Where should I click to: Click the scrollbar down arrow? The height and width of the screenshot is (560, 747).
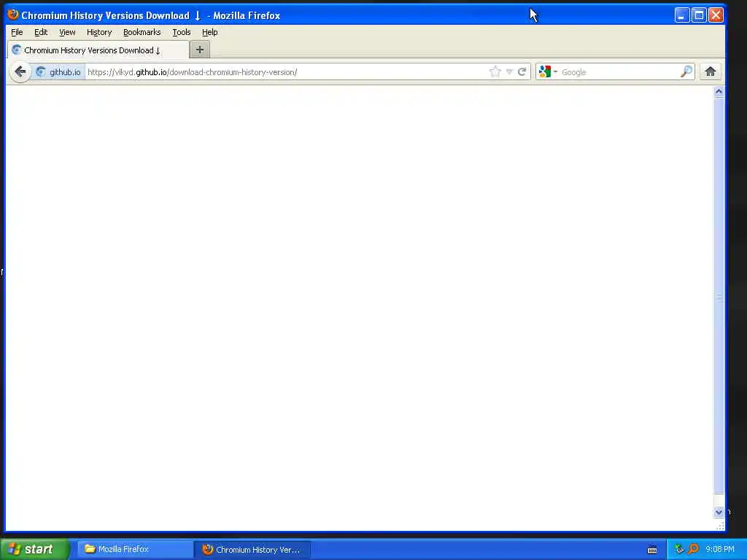pyautogui.click(x=719, y=512)
